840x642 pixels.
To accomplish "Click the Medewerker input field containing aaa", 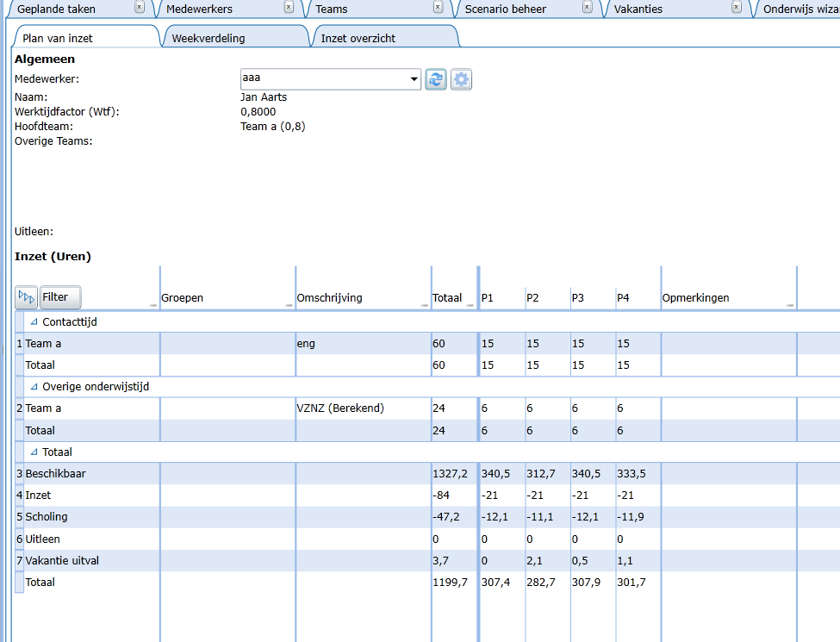I will pyautogui.click(x=325, y=79).
